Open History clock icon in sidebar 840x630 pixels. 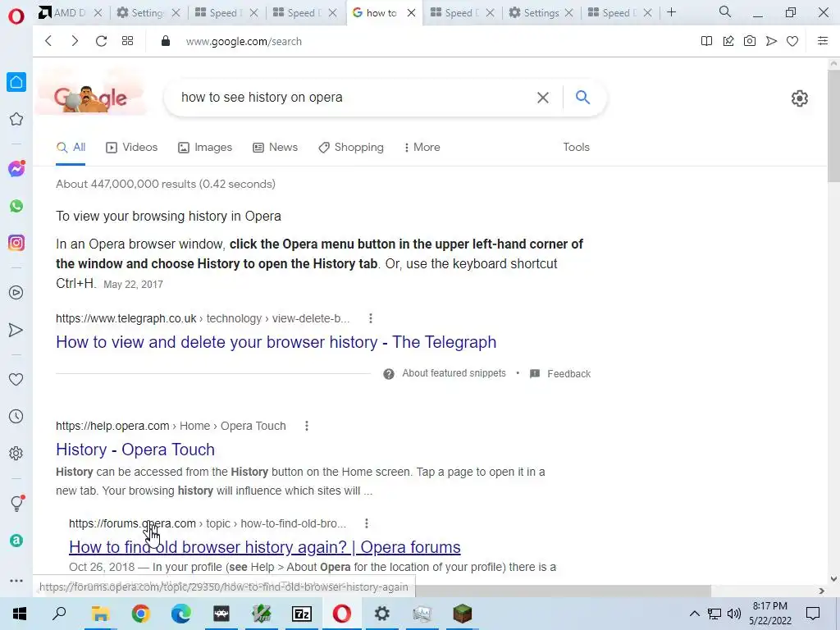point(16,416)
